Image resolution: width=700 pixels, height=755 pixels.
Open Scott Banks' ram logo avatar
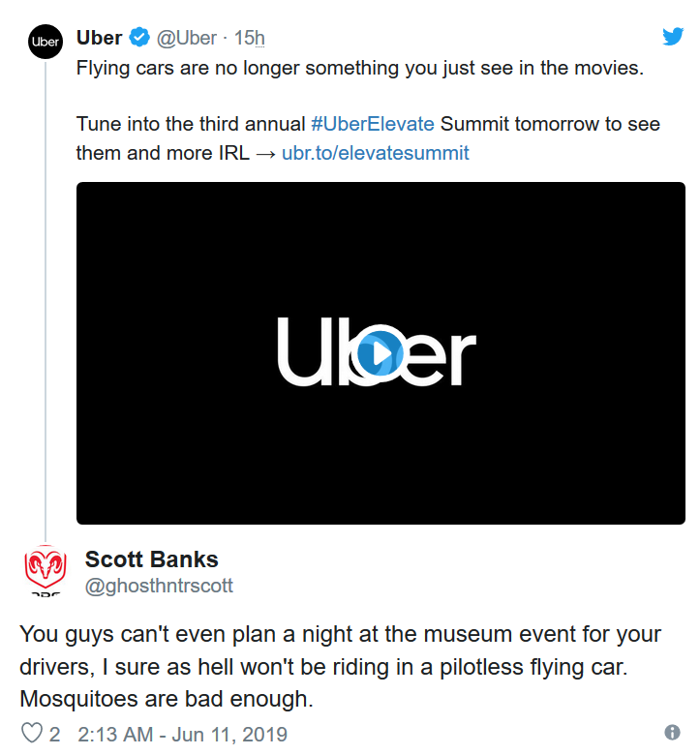(45, 569)
